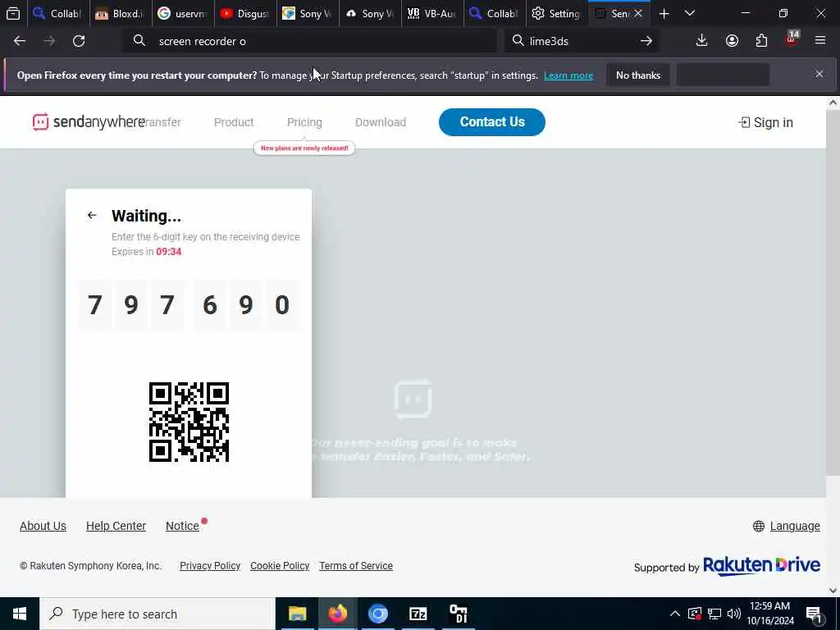Open the Extensions puzzle icon
Image resolution: width=840 pixels, height=630 pixels.
click(x=761, y=41)
